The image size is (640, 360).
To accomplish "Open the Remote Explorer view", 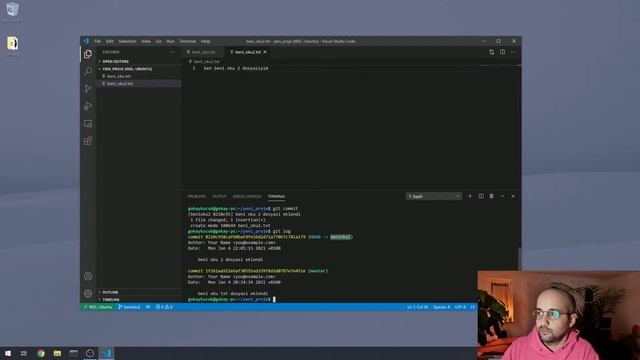I will point(88,124).
